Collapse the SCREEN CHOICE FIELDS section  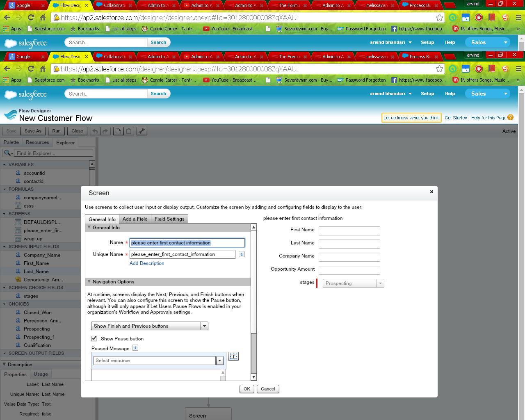(5, 288)
